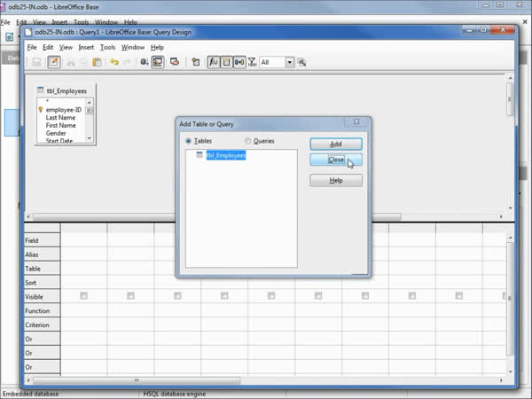532x399 pixels.
Task: Click the Distinct Values filter icon
Action: pos(252,62)
